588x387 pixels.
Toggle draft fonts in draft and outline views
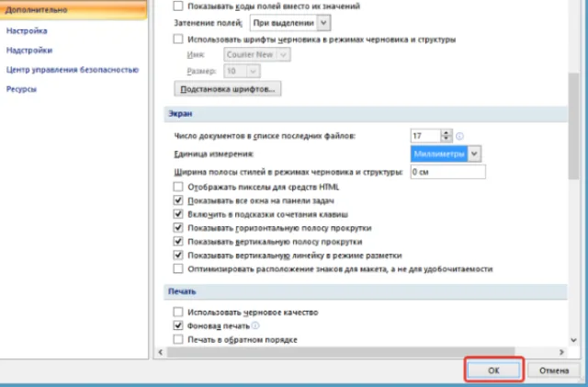click(x=178, y=39)
